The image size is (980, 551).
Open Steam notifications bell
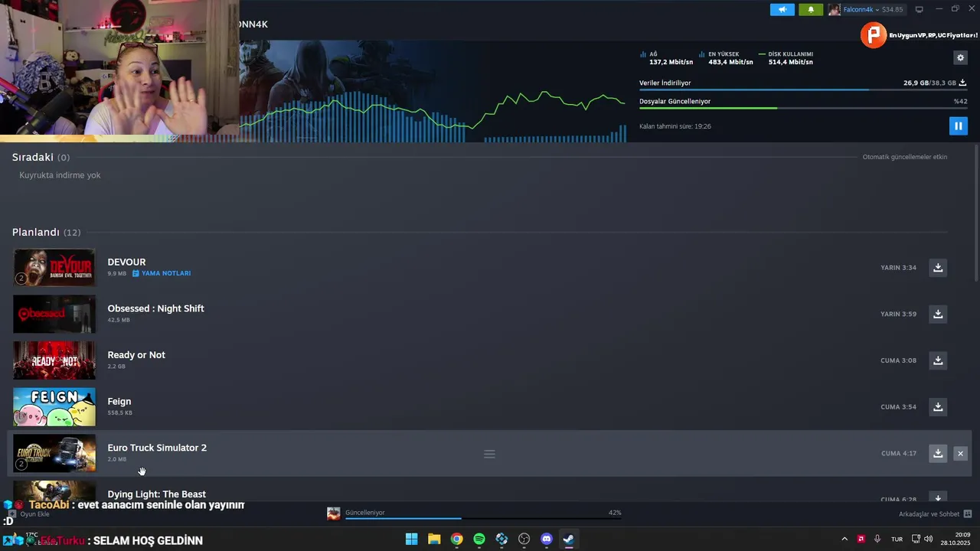pos(811,9)
